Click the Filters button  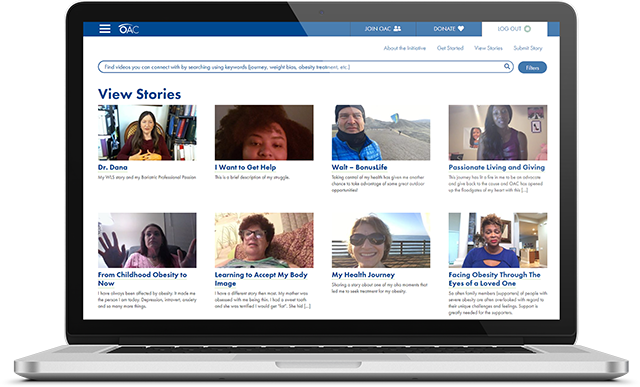(532, 67)
